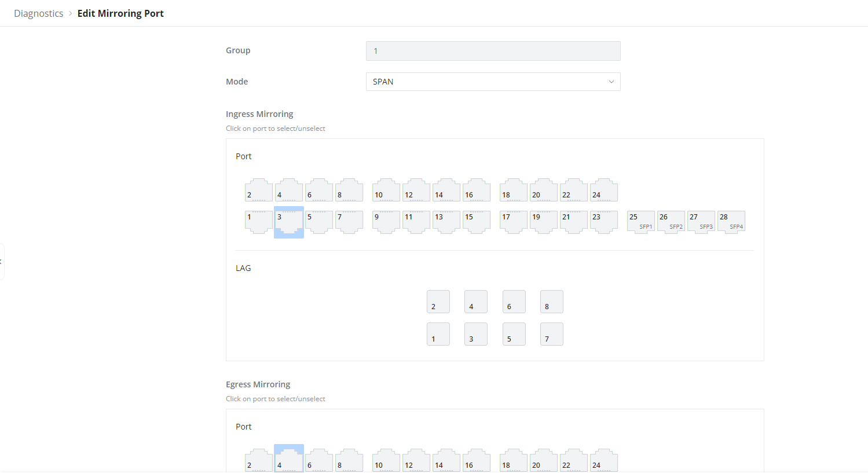Toggle ingress LAG 4
Screen dimensions: 868x473
point(476,302)
